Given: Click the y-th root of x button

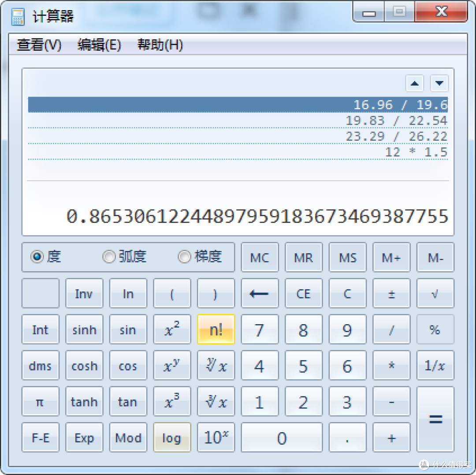Looking at the screenshot, I should pos(216,365).
